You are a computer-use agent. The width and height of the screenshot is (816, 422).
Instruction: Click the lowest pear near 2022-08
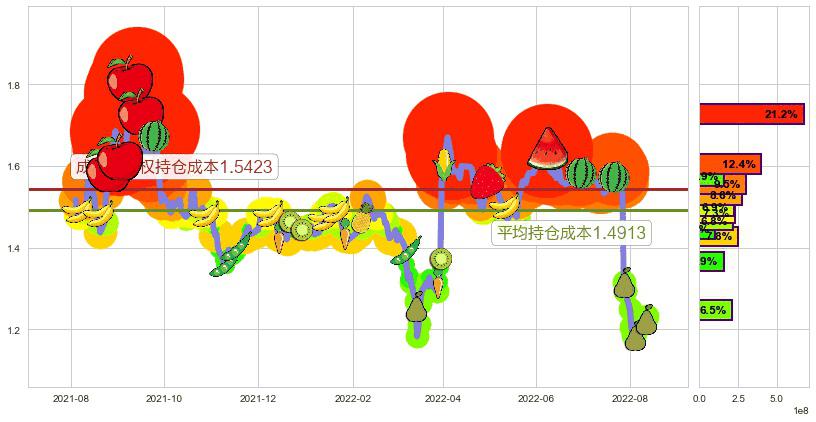tap(635, 340)
